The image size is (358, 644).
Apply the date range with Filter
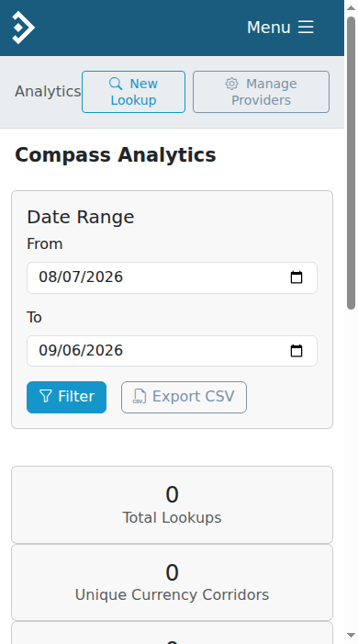click(66, 397)
